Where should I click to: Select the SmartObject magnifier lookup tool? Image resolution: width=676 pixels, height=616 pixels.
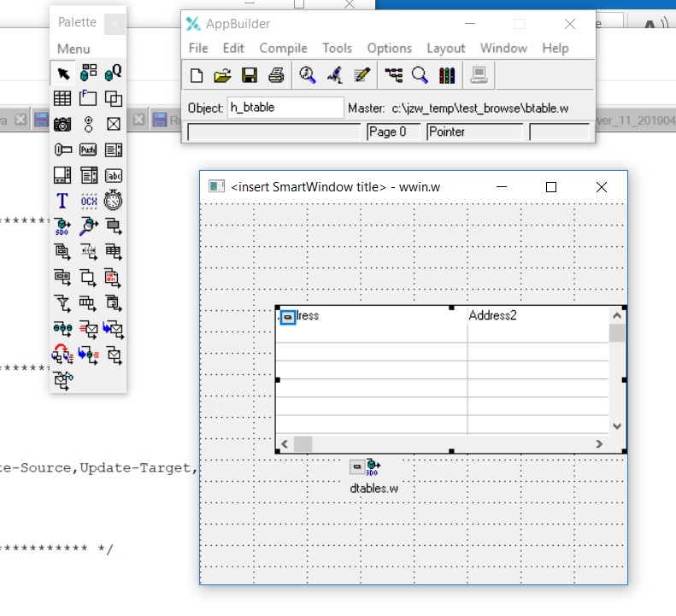pyautogui.click(x=88, y=226)
